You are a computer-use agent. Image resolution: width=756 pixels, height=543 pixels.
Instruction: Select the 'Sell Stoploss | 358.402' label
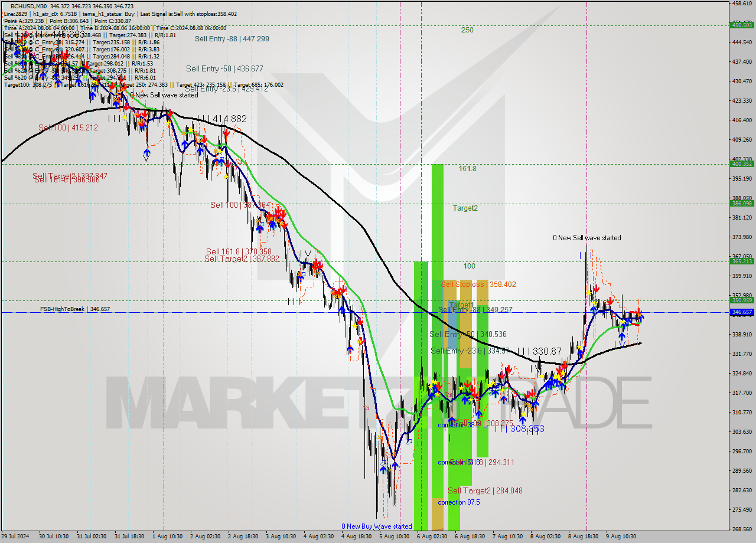(478, 284)
